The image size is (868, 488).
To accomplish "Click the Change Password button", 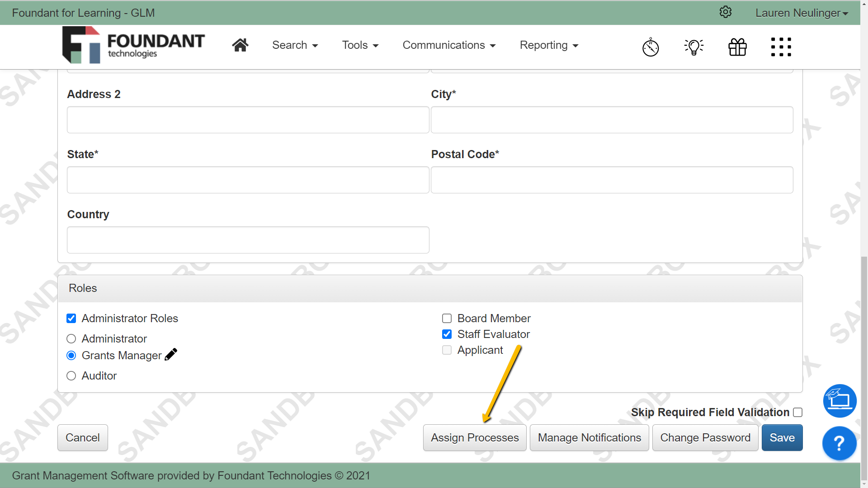I will click(705, 437).
